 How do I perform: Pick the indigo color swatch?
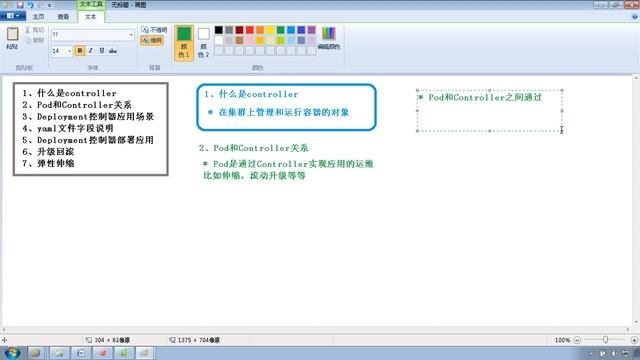pos(301,30)
